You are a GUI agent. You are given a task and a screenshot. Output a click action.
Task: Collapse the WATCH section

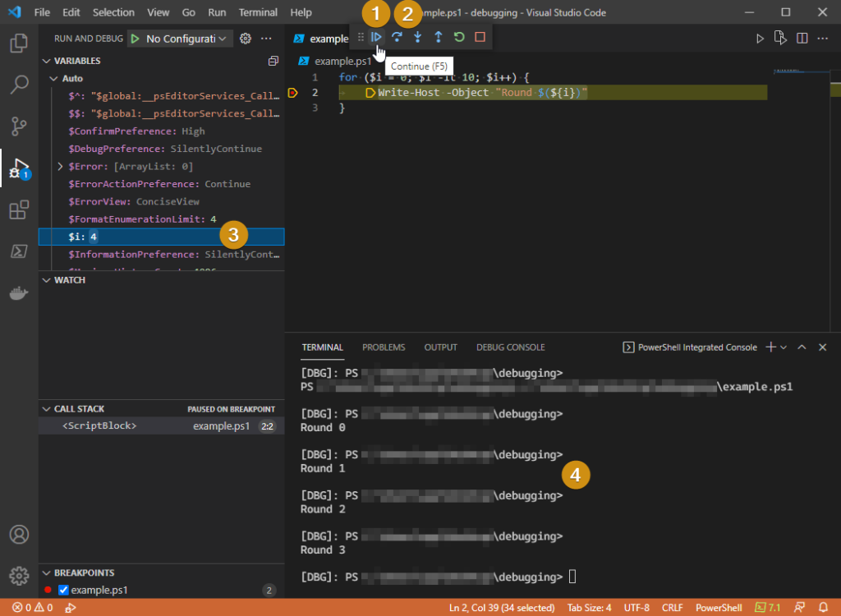pyautogui.click(x=47, y=279)
